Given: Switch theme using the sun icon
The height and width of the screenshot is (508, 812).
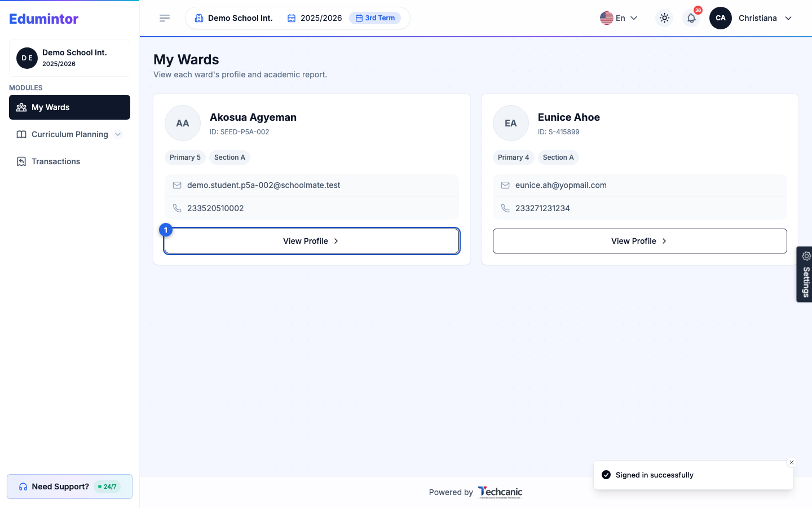Looking at the screenshot, I should point(665,18).
